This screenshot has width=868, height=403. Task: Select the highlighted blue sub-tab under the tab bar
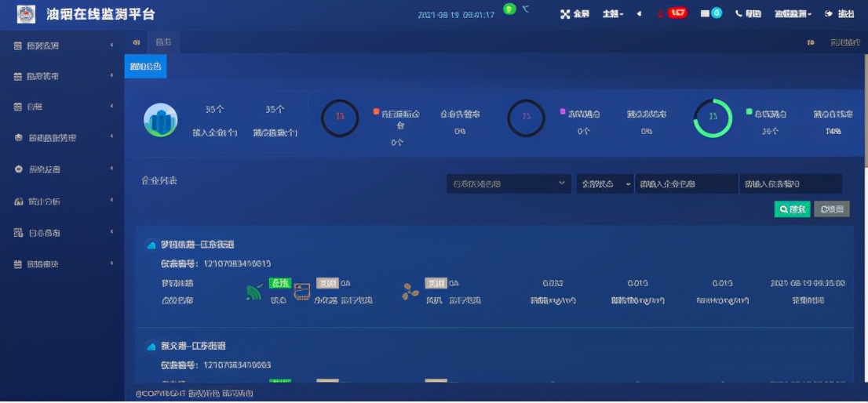[x=146, y=67]
